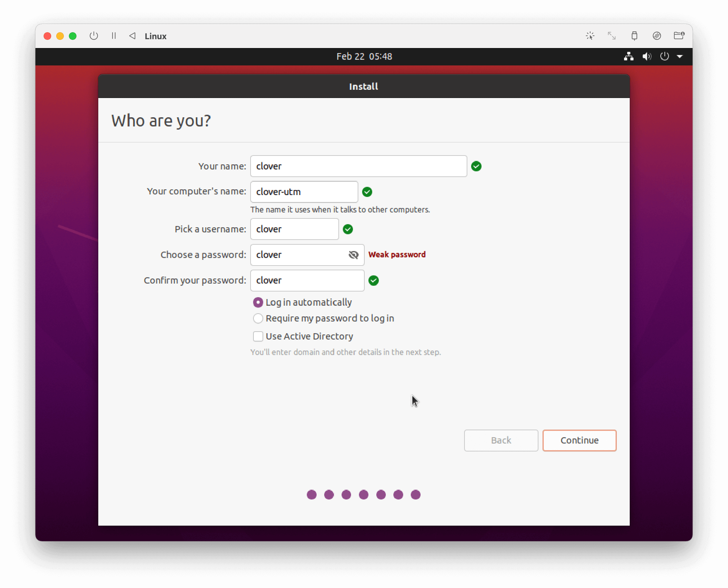This screenshot has height=588, width=728.
Task: Open the date and time clock menu
Action: click(x=364, y=57)
